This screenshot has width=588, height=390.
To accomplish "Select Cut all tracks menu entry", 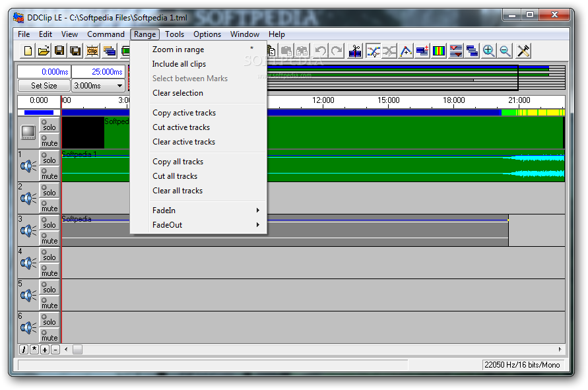I will pyautogui.click(x=199, y=176).
